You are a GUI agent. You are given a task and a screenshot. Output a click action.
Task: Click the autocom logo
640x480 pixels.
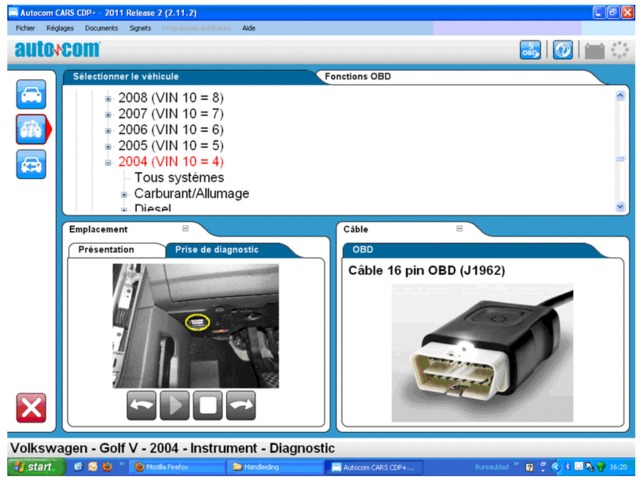57,49
